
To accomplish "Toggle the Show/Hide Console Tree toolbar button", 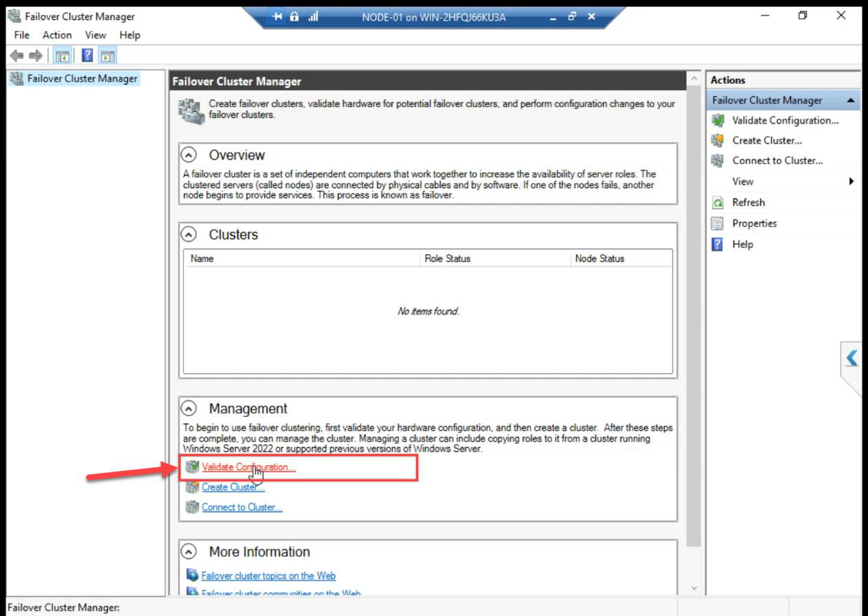I will click(62, 56).
